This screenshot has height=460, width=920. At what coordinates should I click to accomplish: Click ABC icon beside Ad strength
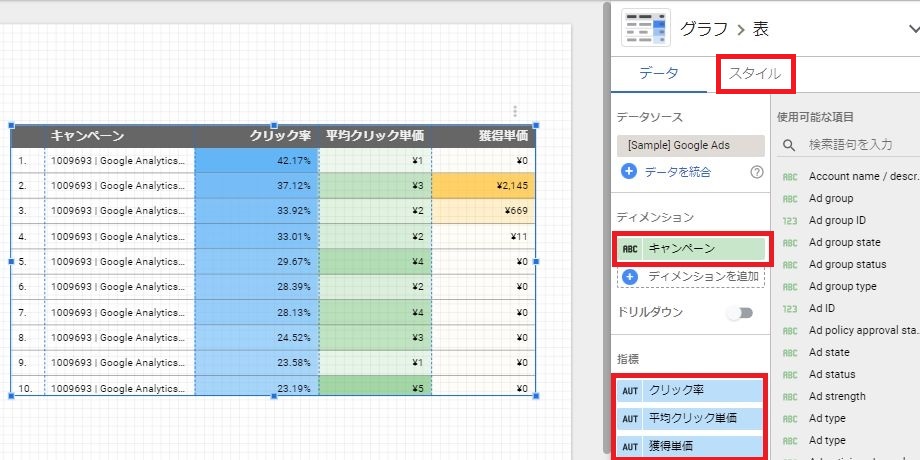pyautogui.click(x=790, y=397)
